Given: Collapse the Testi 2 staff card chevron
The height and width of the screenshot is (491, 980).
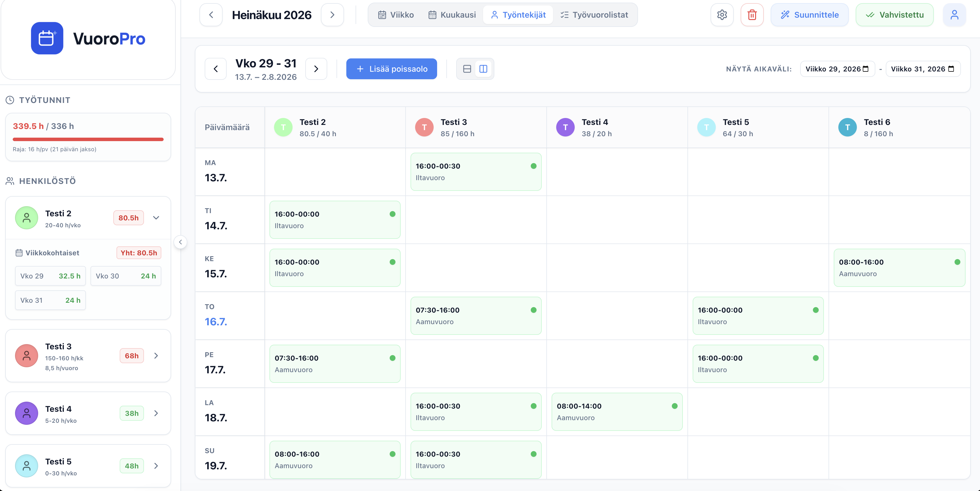Looking at the screenshot, I should pyautogui.click(x=156, y=218).
